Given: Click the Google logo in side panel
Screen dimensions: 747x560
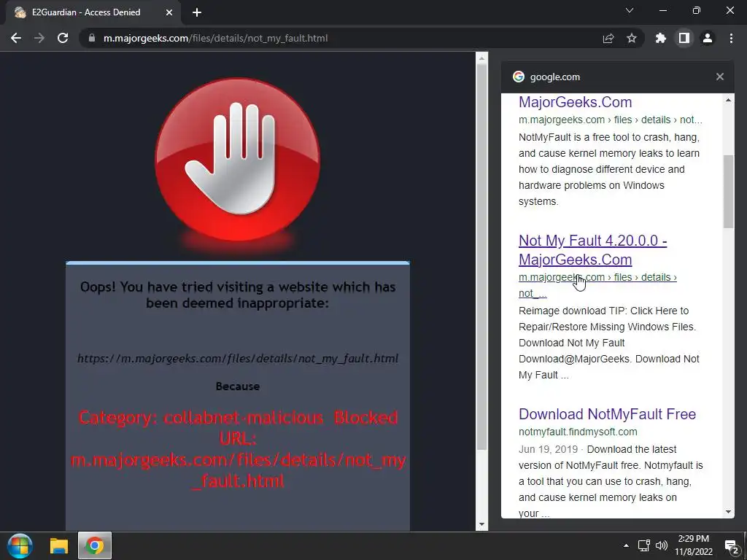Looking at the screenshot, I should [x=519, y=77].
